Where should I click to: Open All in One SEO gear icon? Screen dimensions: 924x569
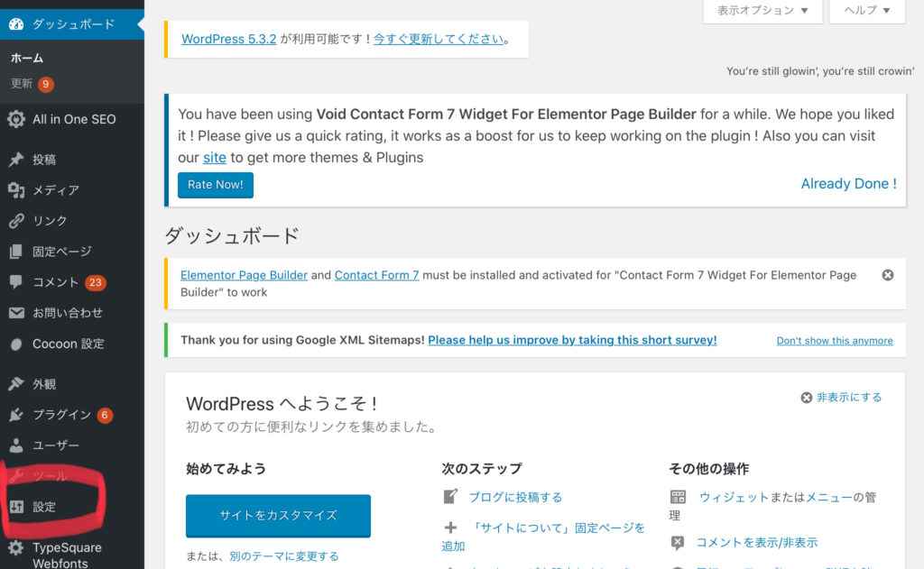click(16, 119)
